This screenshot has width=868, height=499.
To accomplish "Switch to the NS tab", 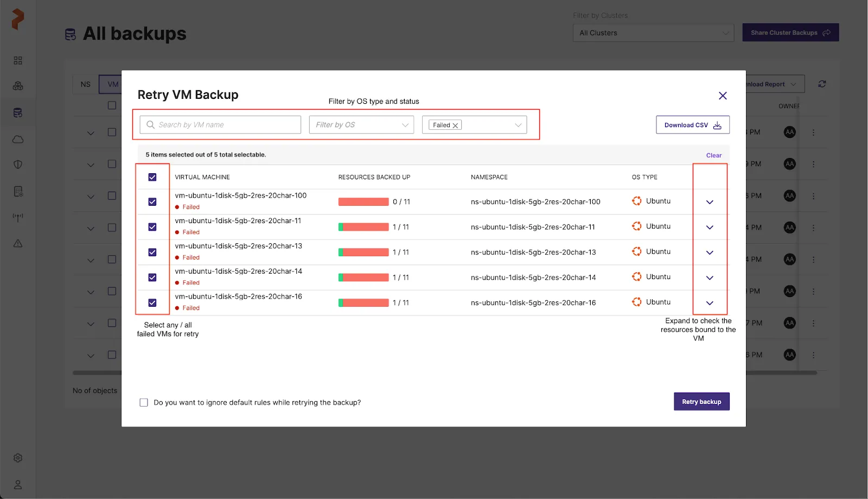I will click(86, 84).
